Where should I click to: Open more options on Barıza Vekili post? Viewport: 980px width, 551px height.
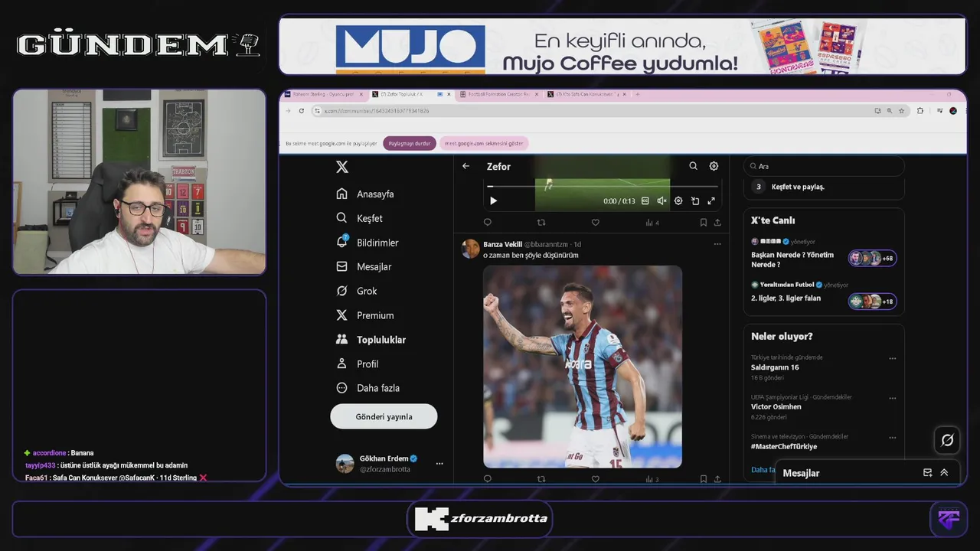click(x=717, y=244)
